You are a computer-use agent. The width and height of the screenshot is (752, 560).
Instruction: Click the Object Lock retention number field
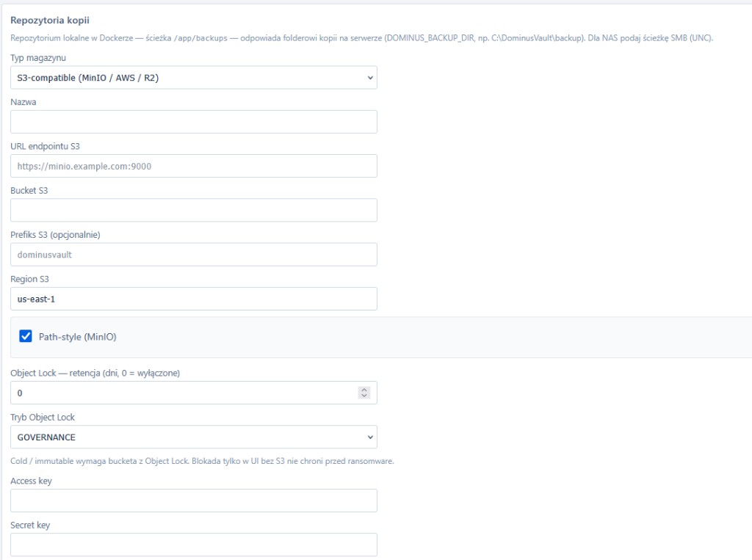click(x=194, y=393)
